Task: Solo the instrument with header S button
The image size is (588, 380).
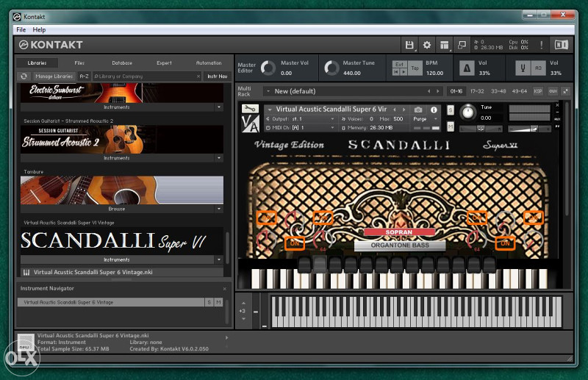Action: point(451,110)
